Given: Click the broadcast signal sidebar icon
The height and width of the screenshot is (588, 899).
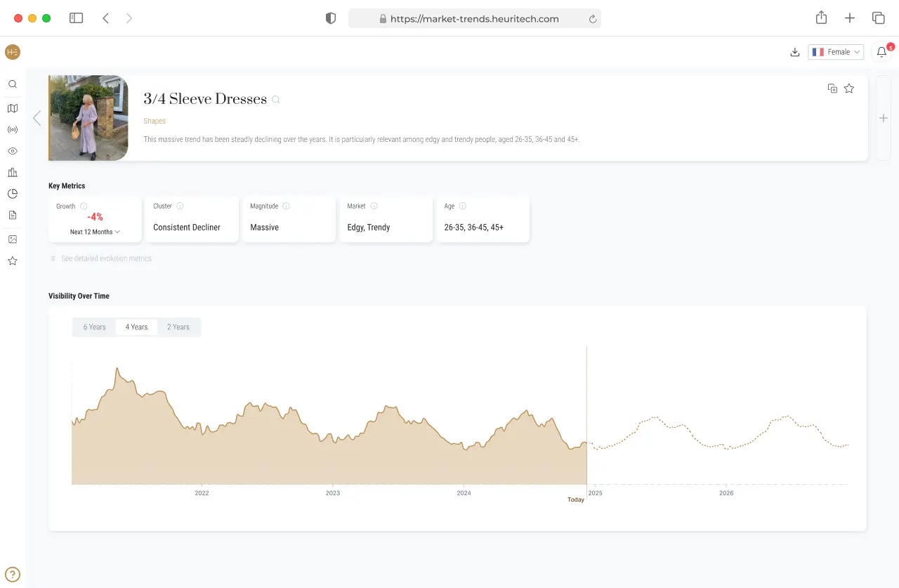Looking at the screenshot, I should click(13, 130).
